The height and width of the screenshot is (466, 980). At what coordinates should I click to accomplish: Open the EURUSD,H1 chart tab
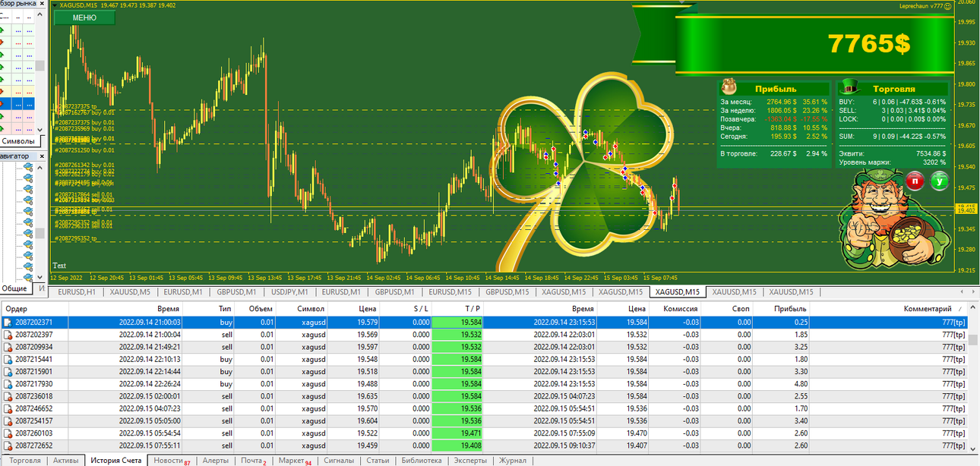[77, 291]
